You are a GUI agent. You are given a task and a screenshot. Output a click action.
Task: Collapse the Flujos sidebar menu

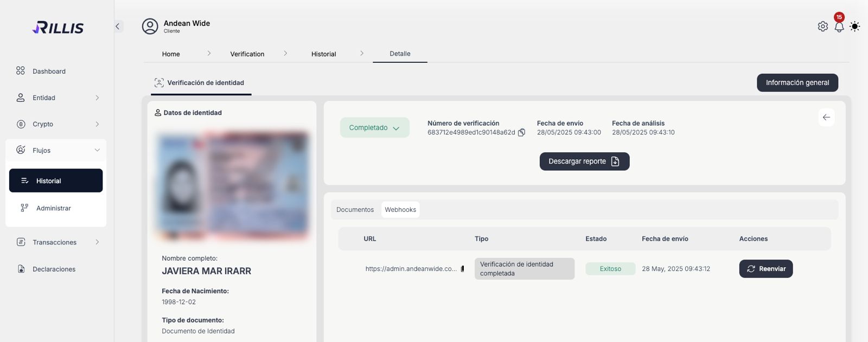point(56,150)
